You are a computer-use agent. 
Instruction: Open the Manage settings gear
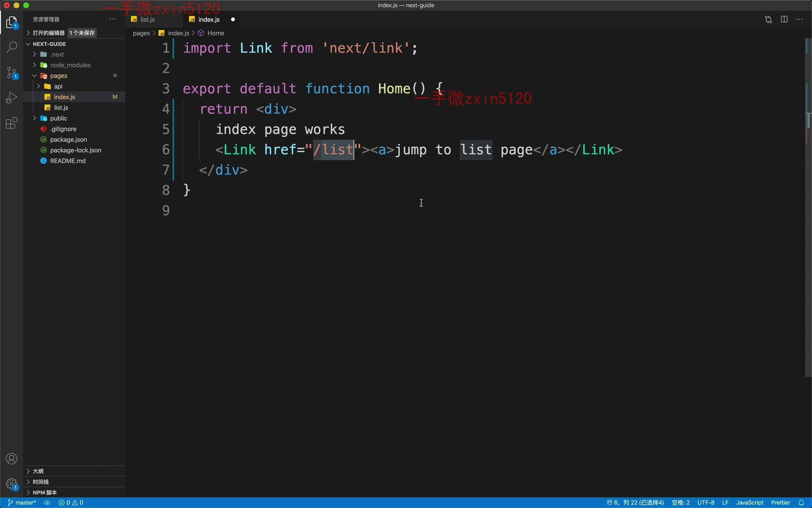coord(11,483)
